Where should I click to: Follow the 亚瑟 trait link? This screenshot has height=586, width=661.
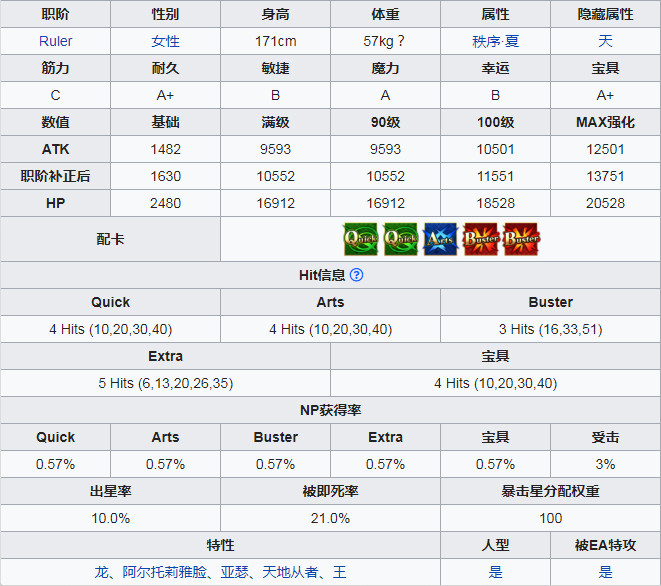point(234,572)
